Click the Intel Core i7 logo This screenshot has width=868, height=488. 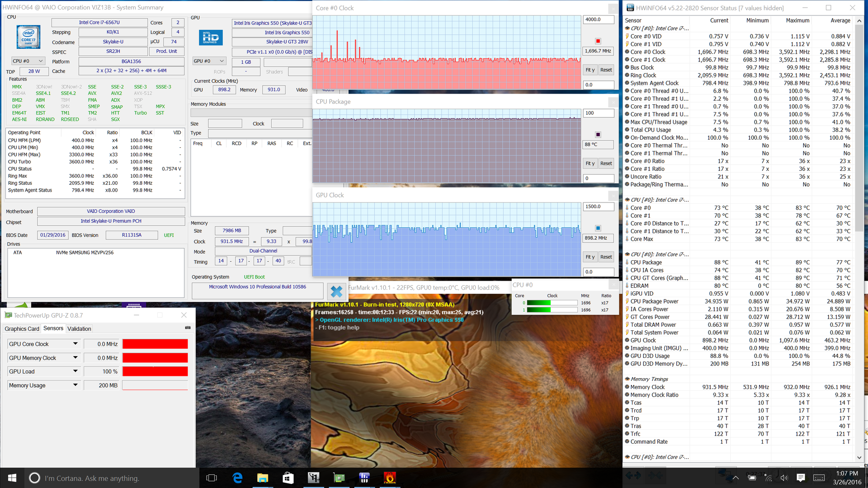tap(28, 37)
